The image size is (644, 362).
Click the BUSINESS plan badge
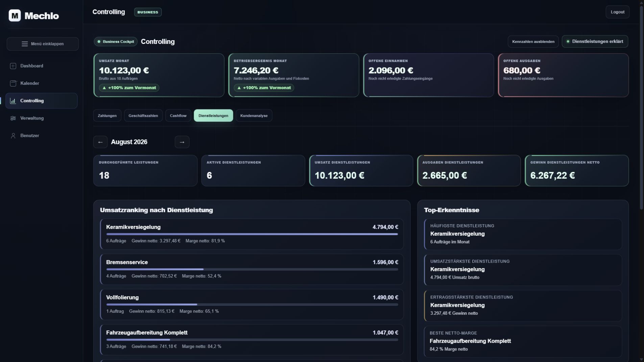click(x=148, y=12)
